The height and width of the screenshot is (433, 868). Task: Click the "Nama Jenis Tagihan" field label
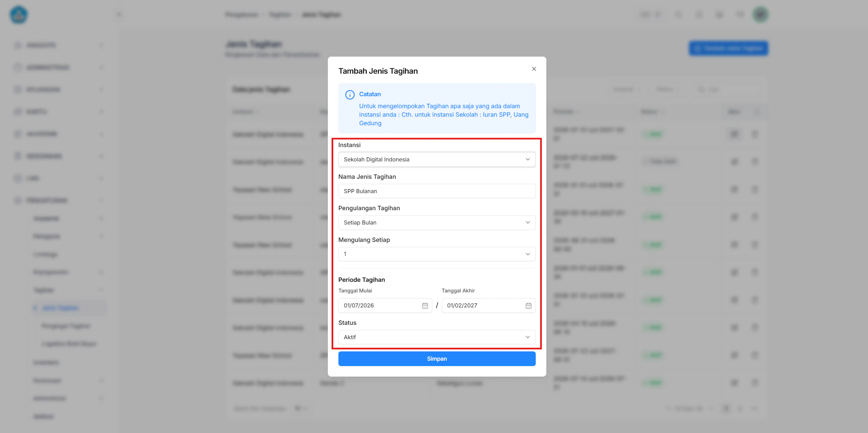pyautogui.click(x=367, y=176)
